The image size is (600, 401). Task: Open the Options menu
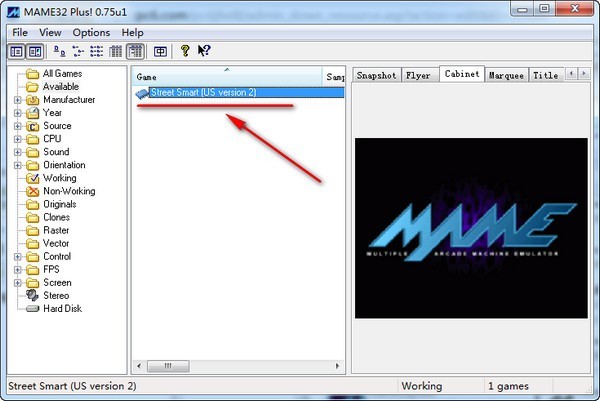click(91, 33)
